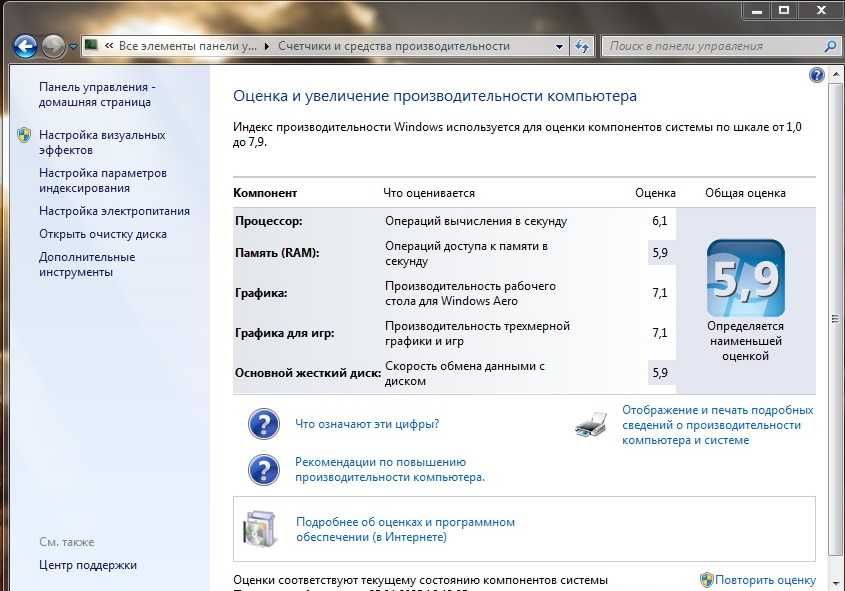Screen dimensions: 845x591
Task: Open 'Отображение и печать подробных сведений' link
Action: 717,425
